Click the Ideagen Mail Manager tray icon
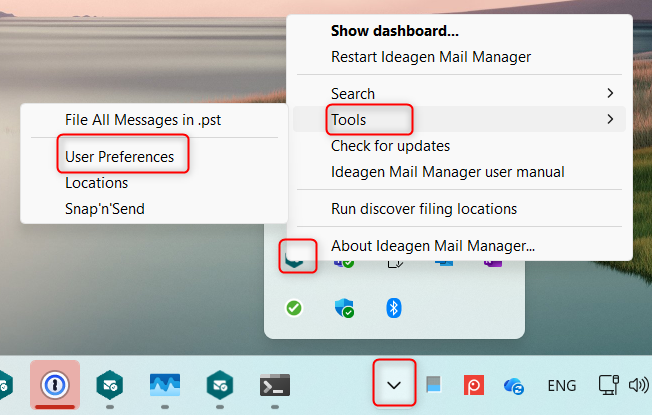The height and width of the screenshot is (415, 652). pos(297,258)
